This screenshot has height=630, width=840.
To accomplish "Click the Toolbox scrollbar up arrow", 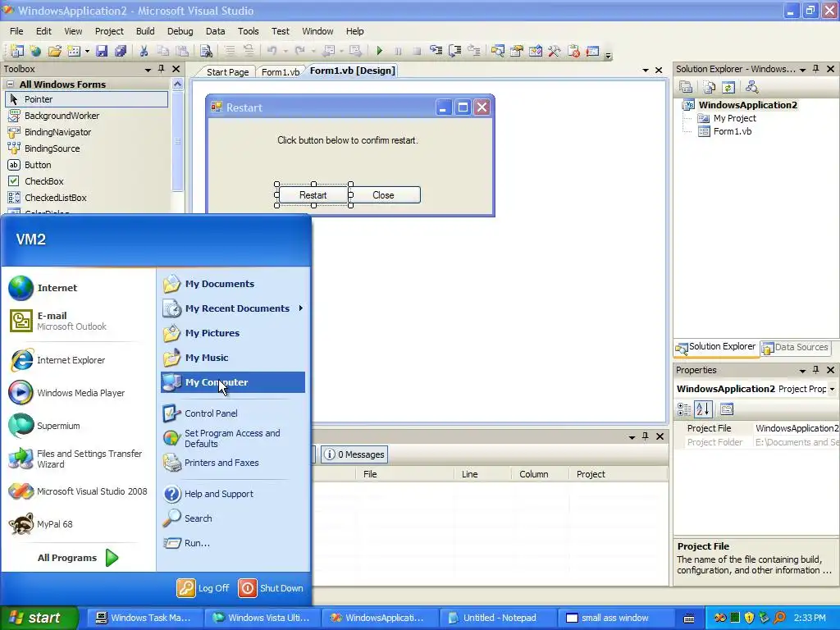I will tap(177, 84).
